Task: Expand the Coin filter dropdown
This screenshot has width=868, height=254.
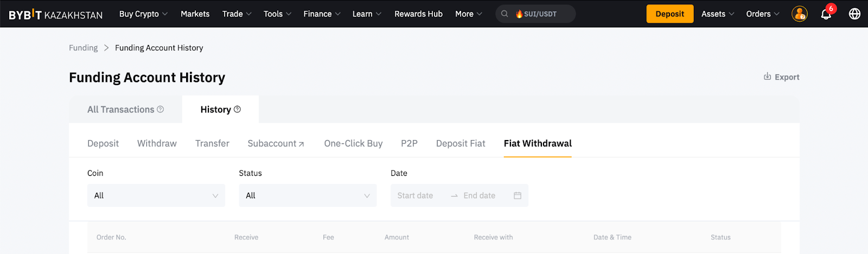Action: pyautogui.click(x=156, y=195)
